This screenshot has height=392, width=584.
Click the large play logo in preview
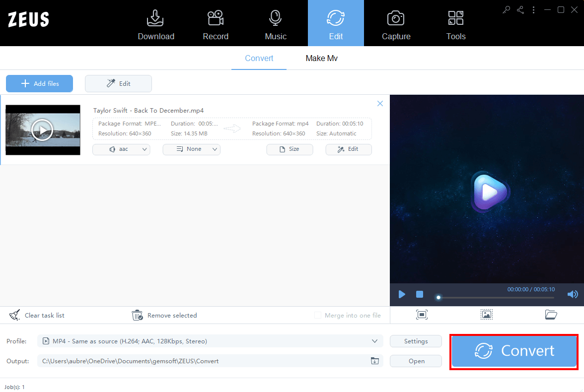coord(490,192)
